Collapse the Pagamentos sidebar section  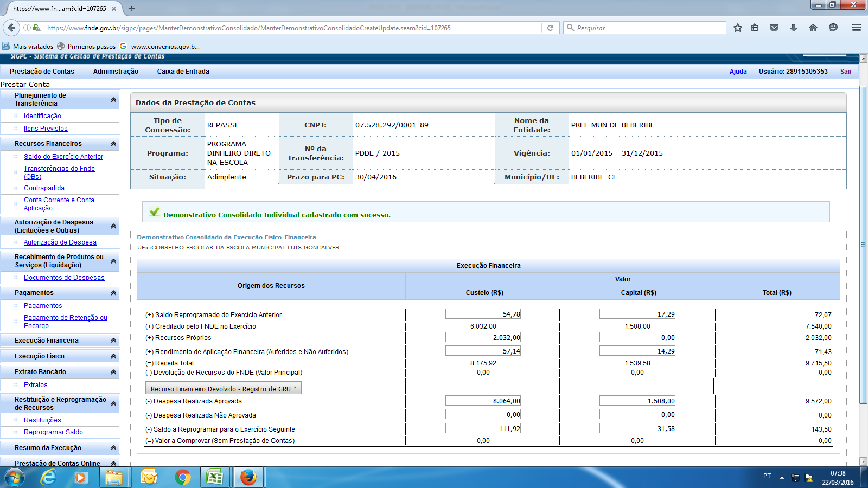(113, 293)
